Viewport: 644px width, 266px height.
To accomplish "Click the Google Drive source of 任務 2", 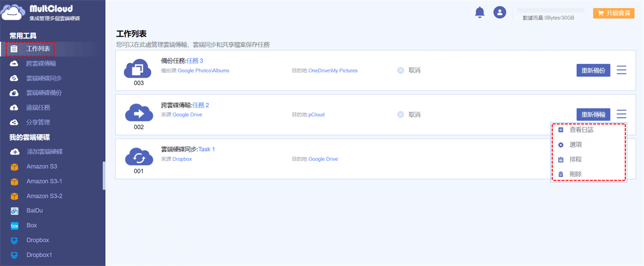I will click(187, 115).
